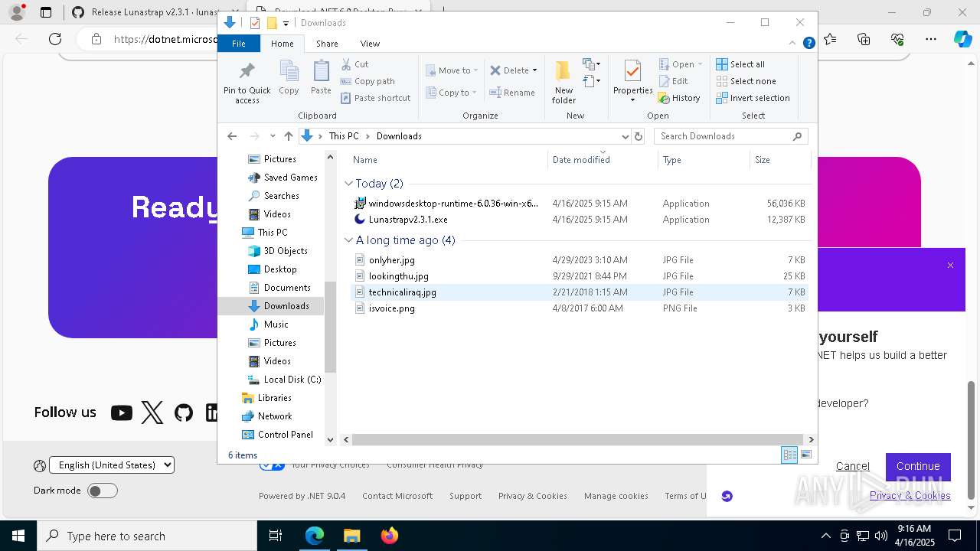980x551 pixels.
Task: Refresh the Downloads folder address bar
Action: (x=639, y=136)
